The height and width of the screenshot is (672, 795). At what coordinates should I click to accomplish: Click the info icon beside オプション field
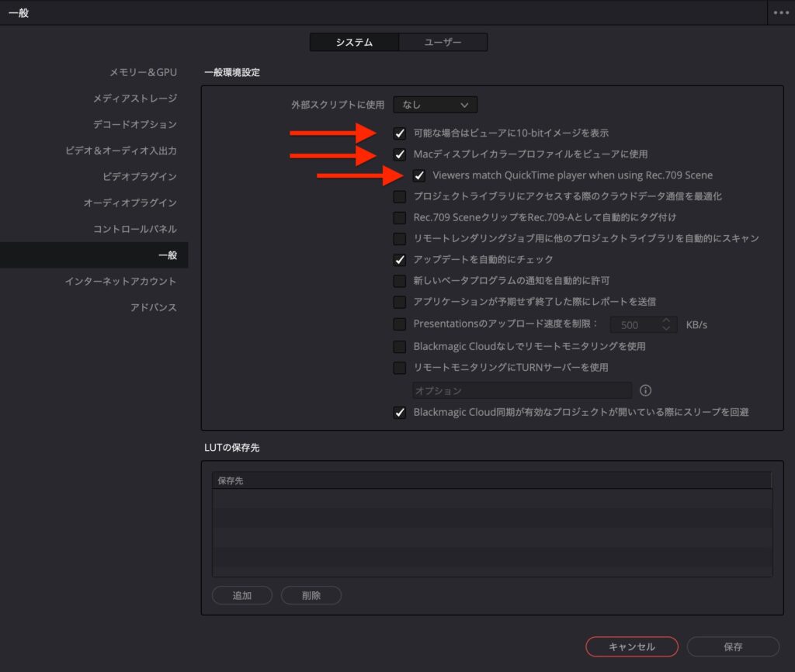pyautogui.click(x=644, y=390)
